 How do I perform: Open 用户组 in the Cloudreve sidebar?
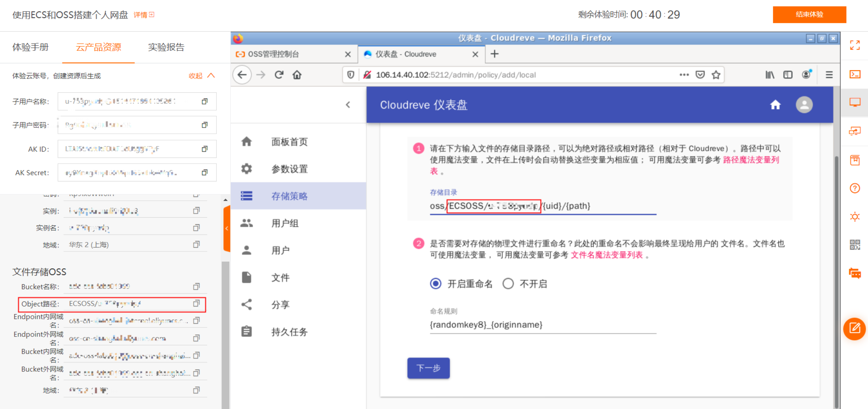click(298, 223)
